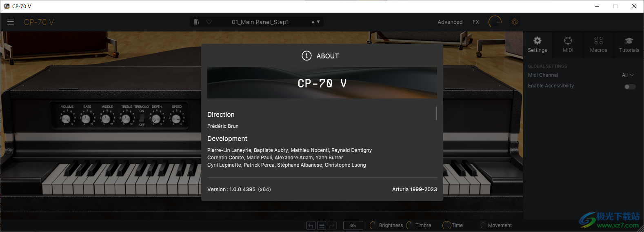This screenshot has height=232, width=644.
Task: Click the 6% CPU meter box
Action: 353,225
